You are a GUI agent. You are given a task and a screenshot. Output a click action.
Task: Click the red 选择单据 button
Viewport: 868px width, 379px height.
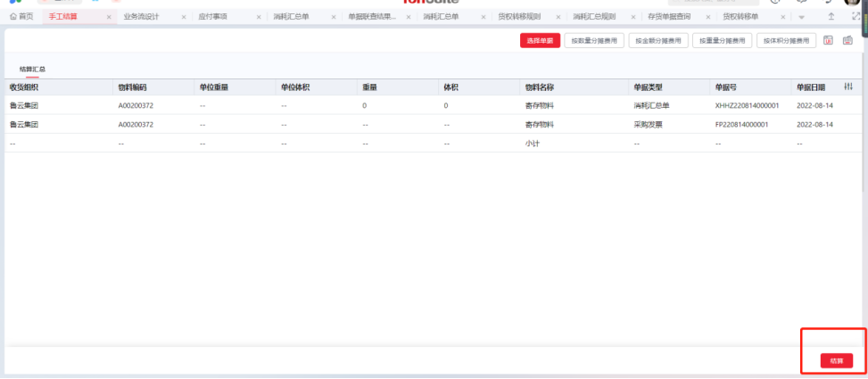[x=540, y=40]
